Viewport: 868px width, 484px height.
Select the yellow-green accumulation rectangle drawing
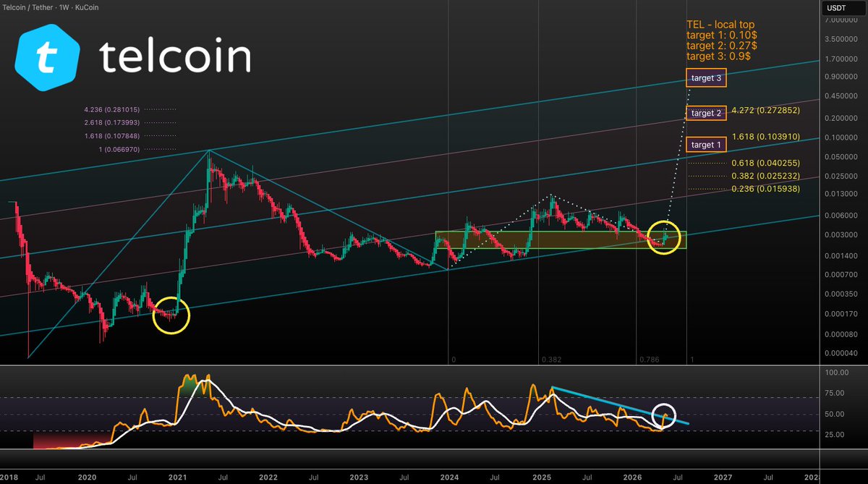click(x=561, y=240)
